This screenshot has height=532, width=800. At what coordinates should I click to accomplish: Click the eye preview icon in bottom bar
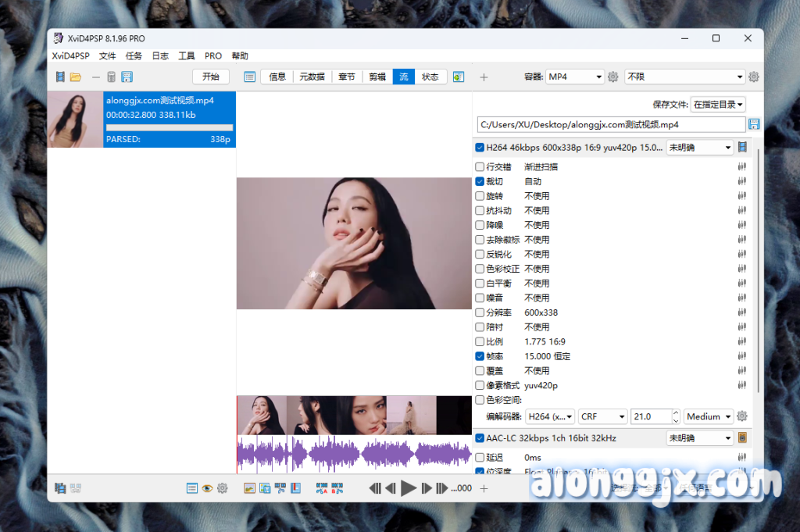(207, 488)
